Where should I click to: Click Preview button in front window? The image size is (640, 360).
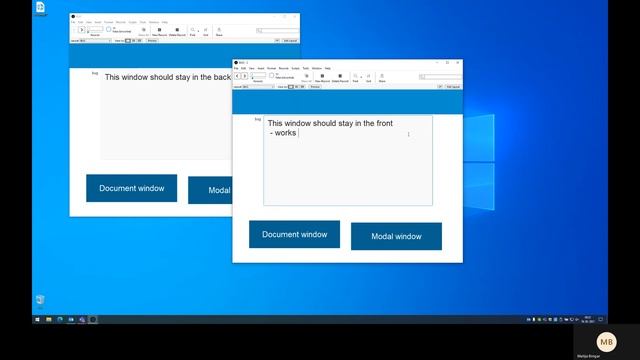[x=315, y=87]
